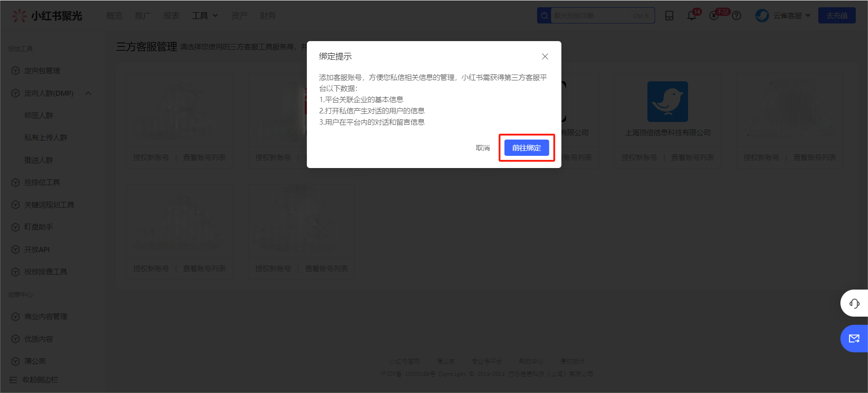Open the 专业号平台 footer link

[x=486, y=361]
